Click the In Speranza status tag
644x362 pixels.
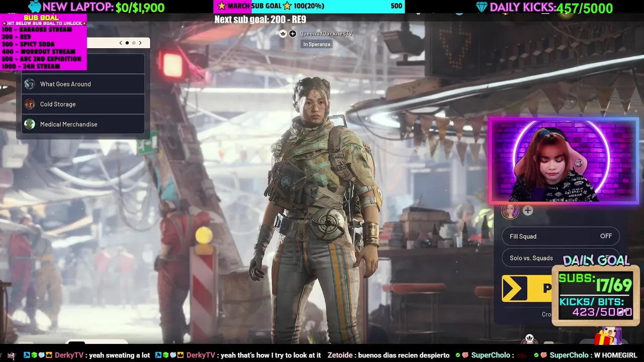coord(316,44)
